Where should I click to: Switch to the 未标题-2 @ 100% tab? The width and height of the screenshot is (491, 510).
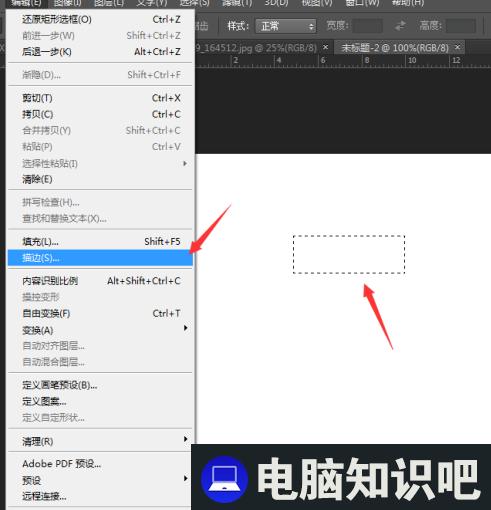click(395, 48)
